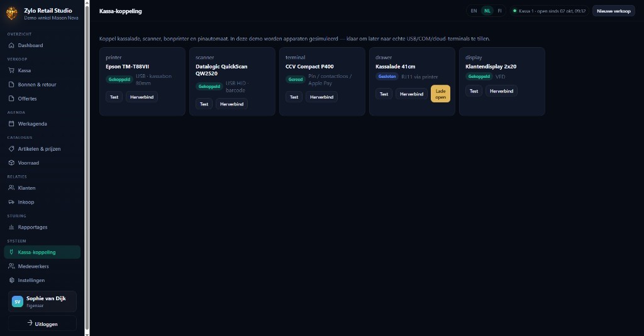Navigate to Voorraad
The width and height of the screenshot is (644, 336).
click(42, 163)
